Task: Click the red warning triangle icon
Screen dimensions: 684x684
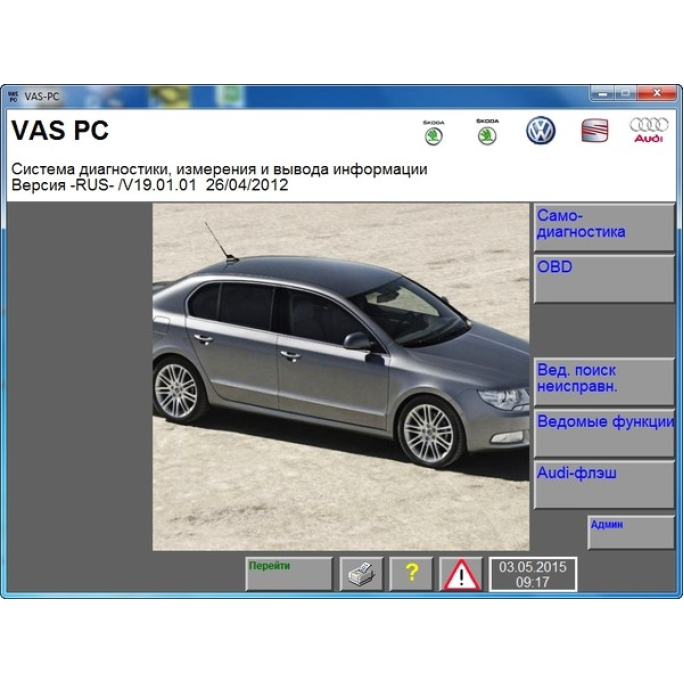Action: pos(461,574)
